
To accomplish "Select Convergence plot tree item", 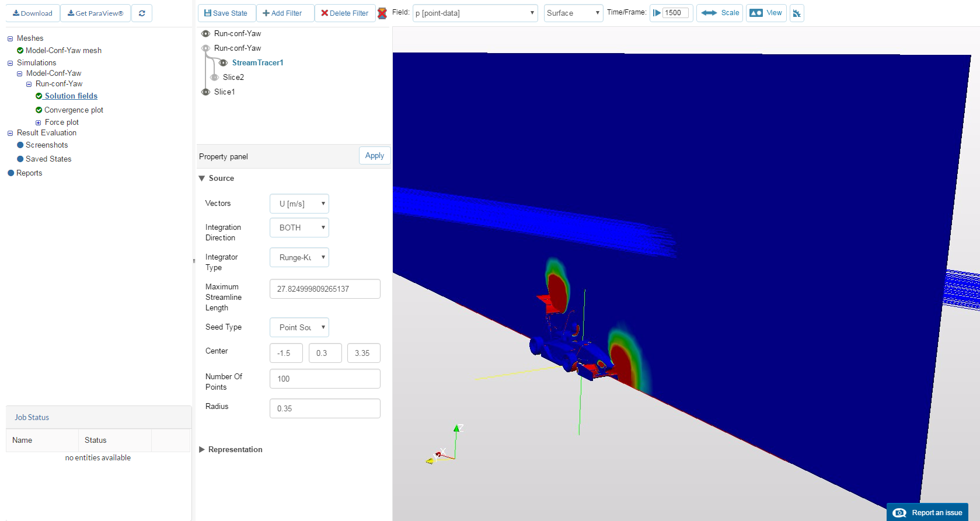I will pos(74,110).
